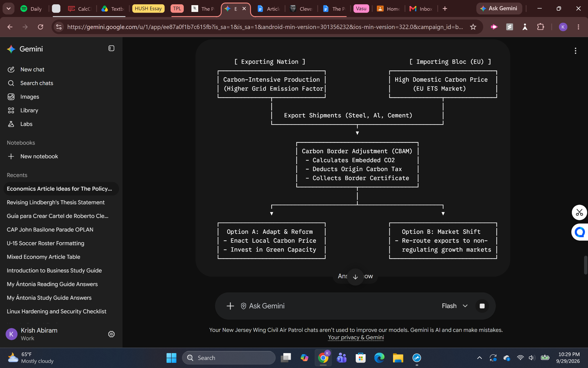Open File Explorer from the taskbar
588x368 pixels.
click(398, 358)
